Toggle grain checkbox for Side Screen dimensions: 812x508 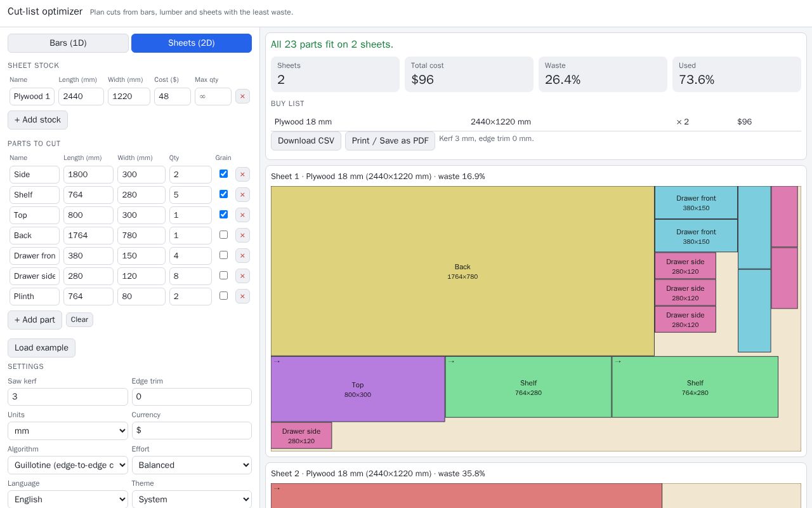(223, 173)
